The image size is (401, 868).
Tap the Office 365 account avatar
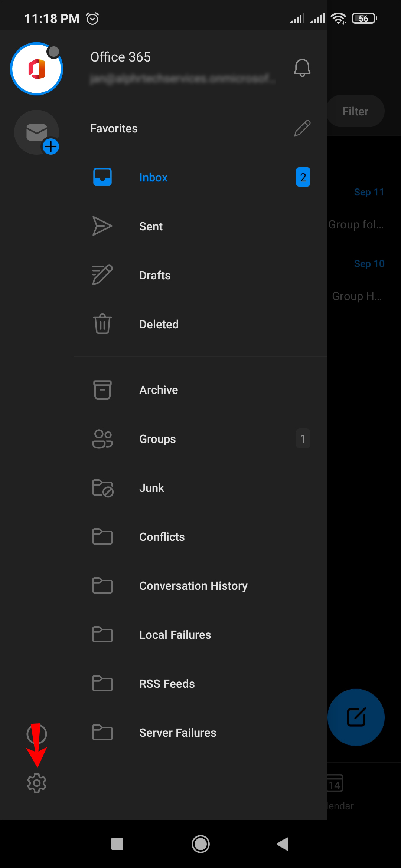[x=36, y=69]
